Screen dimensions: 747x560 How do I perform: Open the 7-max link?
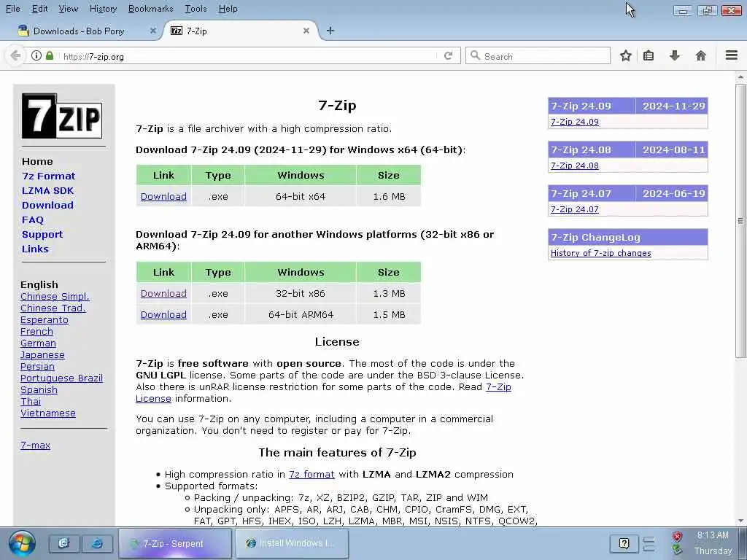(x=35, y=446)
